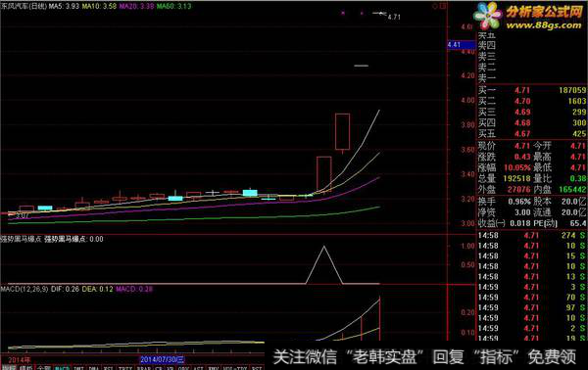Click the small square window icon above chart
Image resolution: width=588 pixels, height=370 pixels.
[443, 6]
